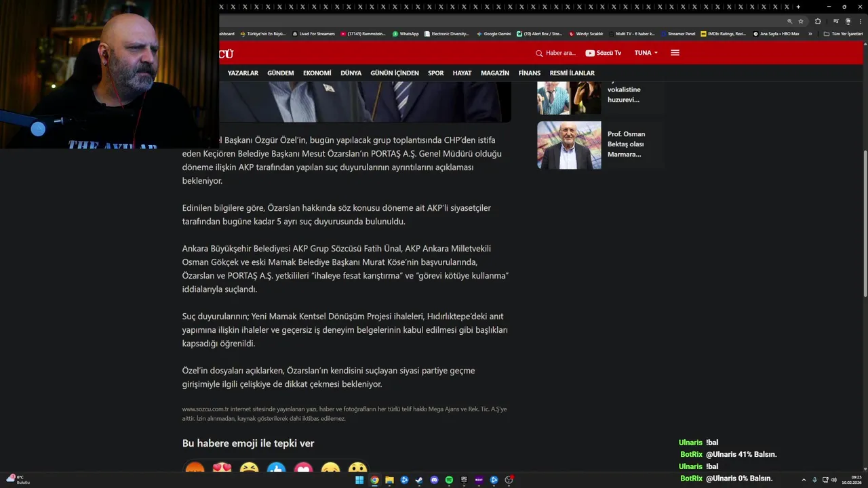Open File Explorer from the taskbar
This screenshot has width=868, height=488.
pyautogui.click(x=389, y=480)
